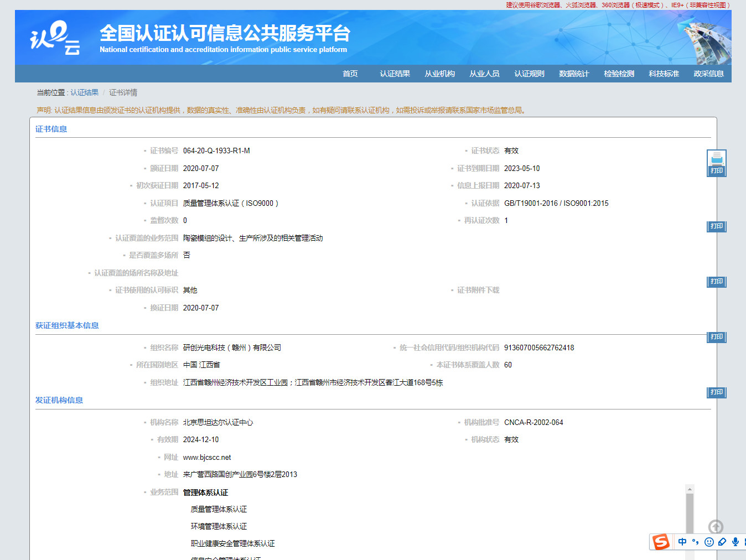
Task: Click the 质量管理体系认证 scope list item
Action: point(219,509)
